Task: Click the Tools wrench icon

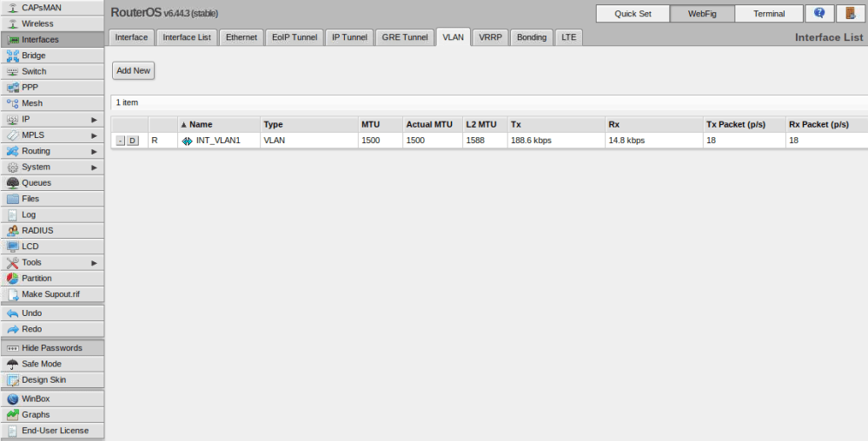Action: pyautogui.click(x=13, y=263)
